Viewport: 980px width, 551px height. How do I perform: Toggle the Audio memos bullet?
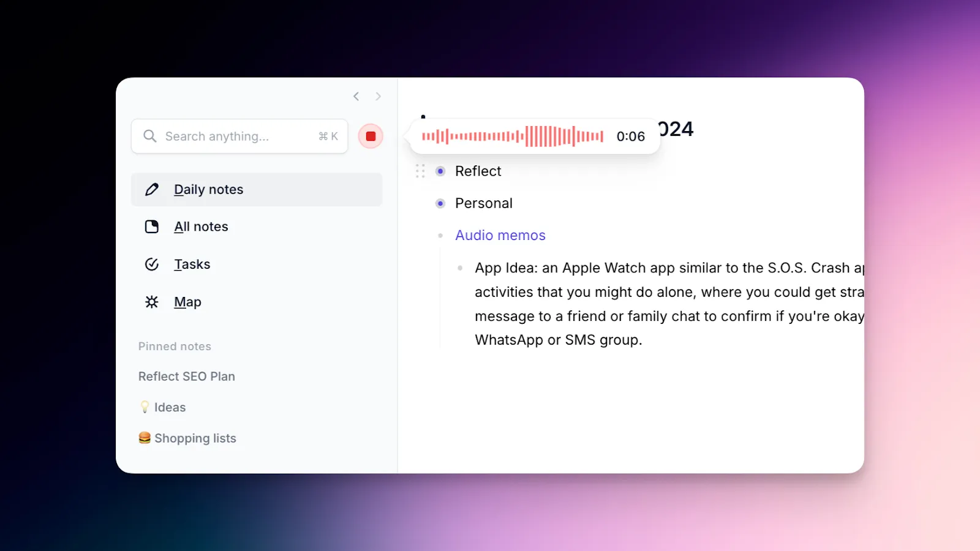pos(440,235)
